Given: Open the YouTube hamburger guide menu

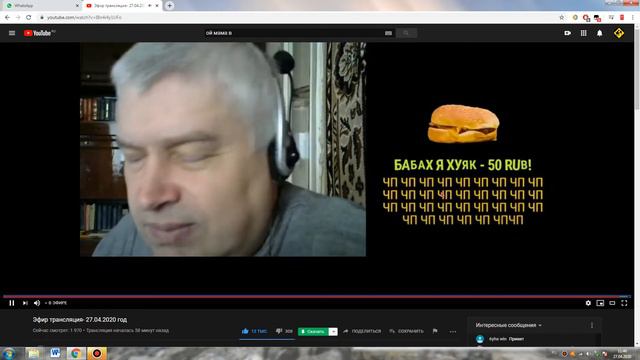Looking at the screenshot, I should pyautogui.click(x=12, y=33).
